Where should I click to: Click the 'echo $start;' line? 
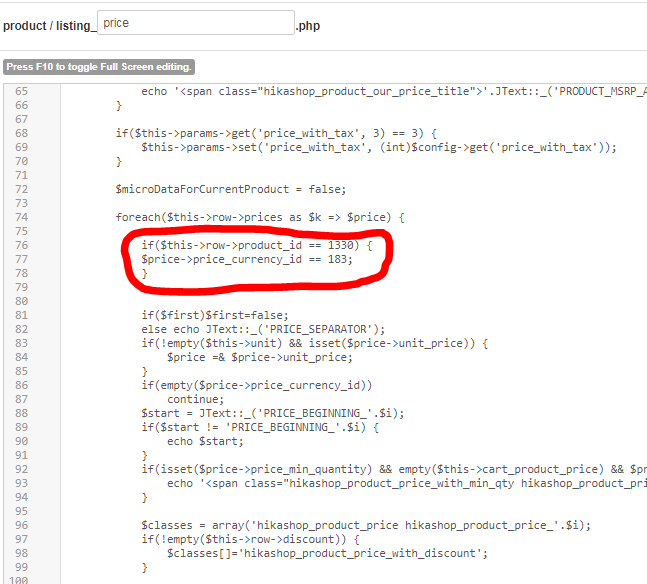click(x=205, y=441)
